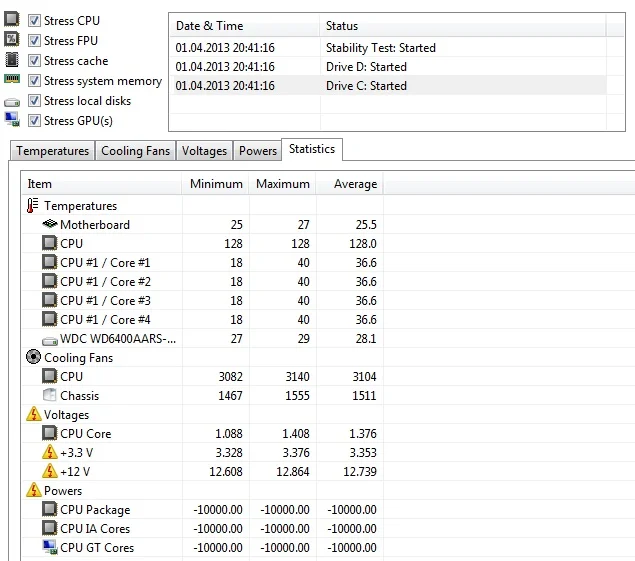The image size is (635, 561).
Task: Switch to the Voltages tab
Action: click(204, 151)
